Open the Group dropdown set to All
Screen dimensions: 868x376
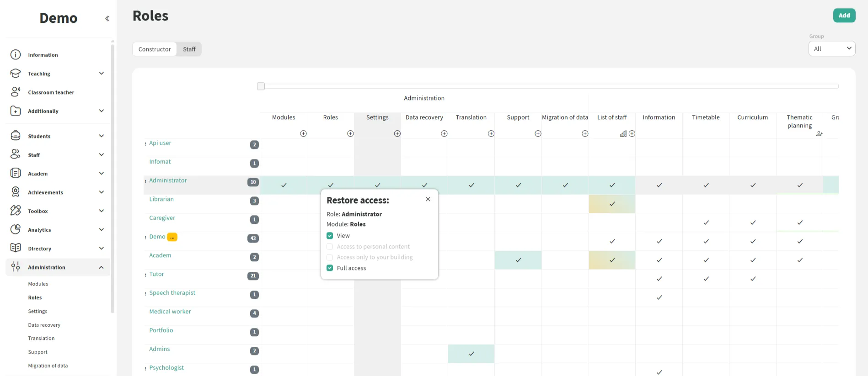tap(831, 48)
